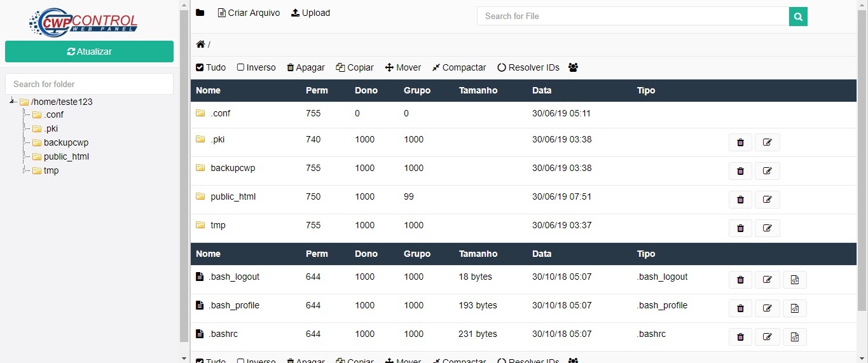Viewport: 868px width, 363px height.
Task: Open code editor icon for .bash_logout
Action: 795,280
